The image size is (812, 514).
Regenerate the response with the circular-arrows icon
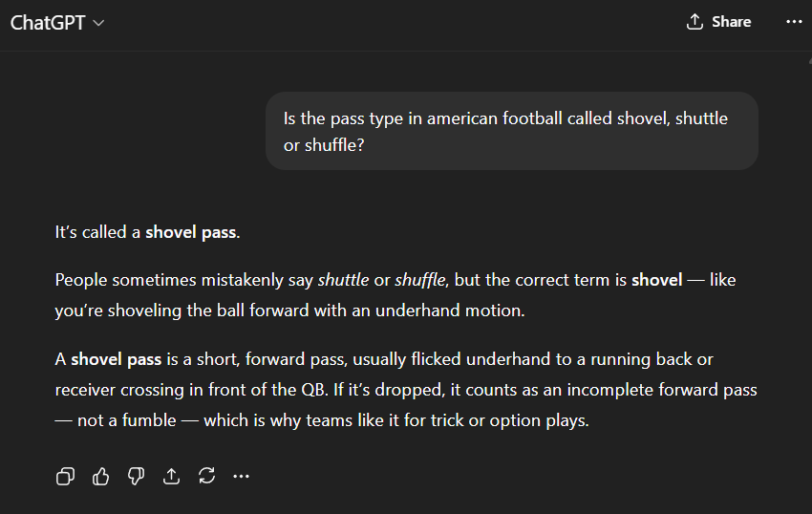click(x=206, y=476)
